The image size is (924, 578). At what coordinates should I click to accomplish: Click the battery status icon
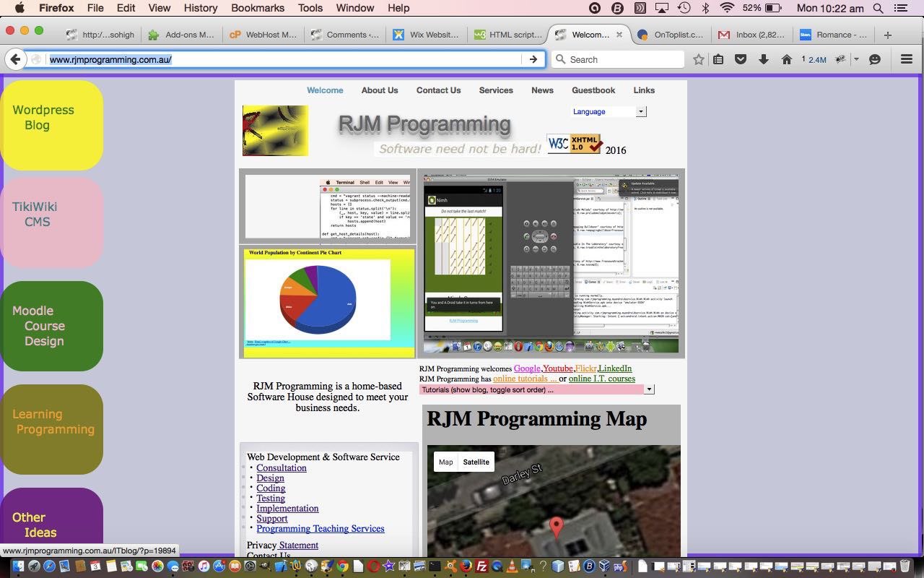click(773, 8)
